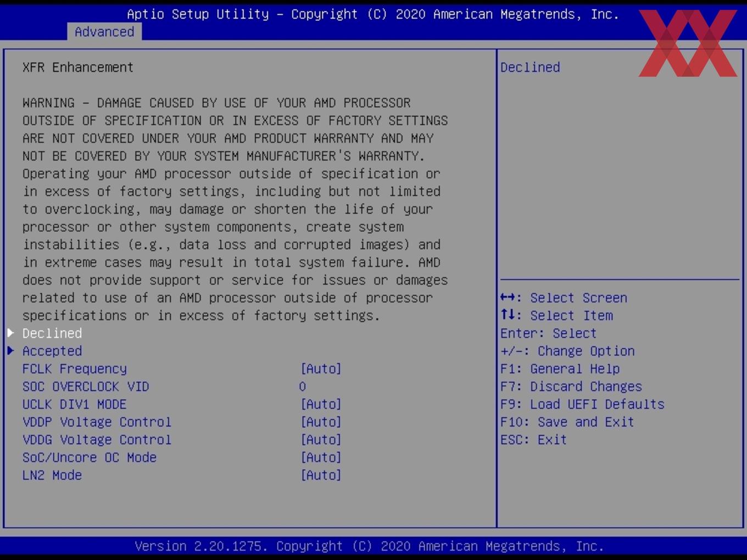Open the LN2 Mode [Auto] option
This screenshot has height=560, width=747.
coord(321,475)
